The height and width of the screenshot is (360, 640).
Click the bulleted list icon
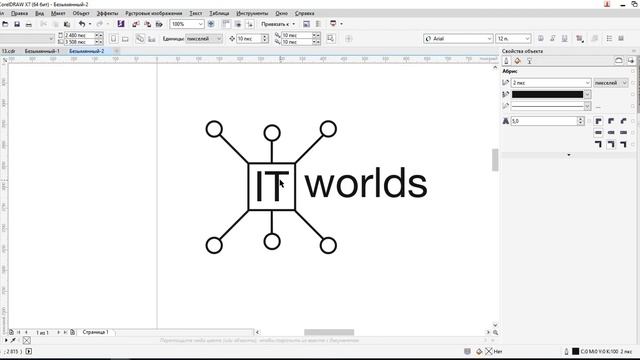(609, 39)
